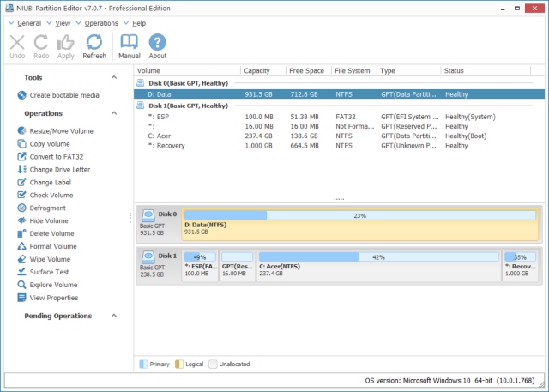
Task: Sort by the Status column header
Action: coord(486,70)
